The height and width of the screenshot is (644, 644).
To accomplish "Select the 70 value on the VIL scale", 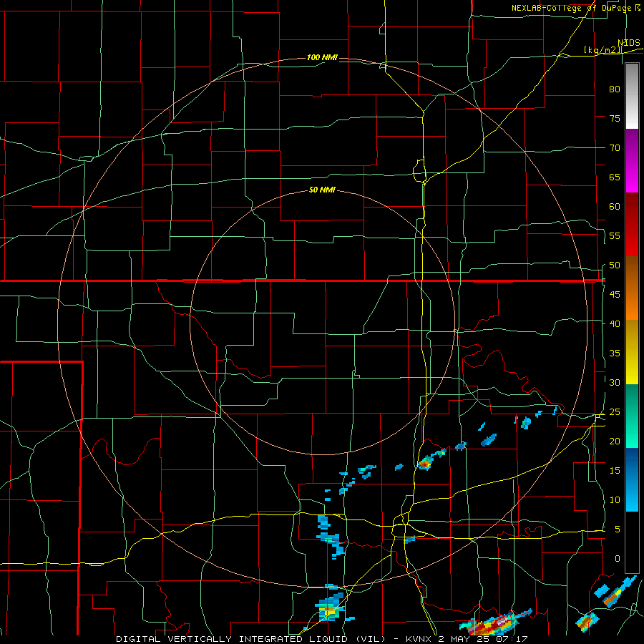I will 615,148.
